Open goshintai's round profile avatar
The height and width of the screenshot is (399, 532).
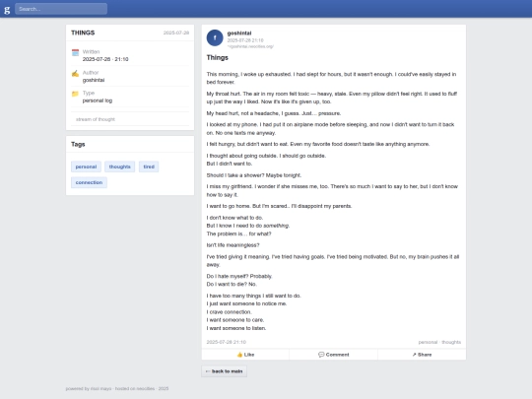(215, 37)
